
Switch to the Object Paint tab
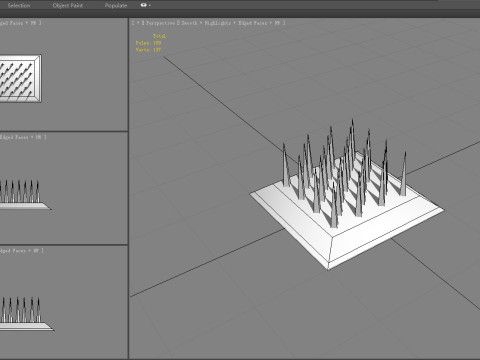click(x=68, y=5)
